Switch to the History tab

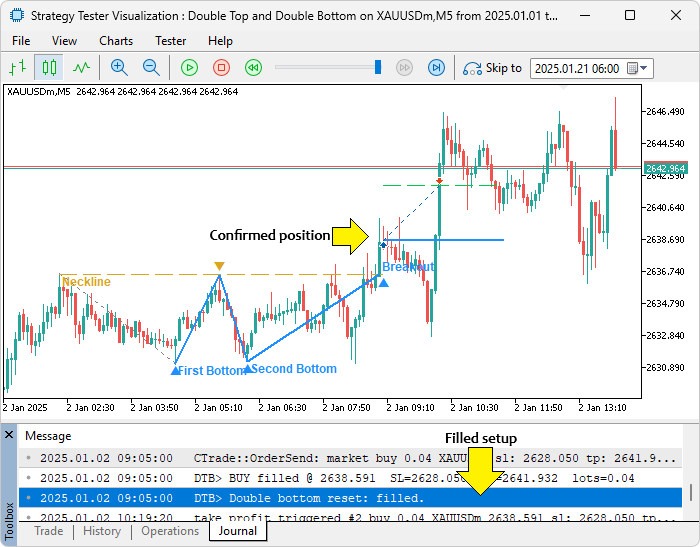point(102,531)
